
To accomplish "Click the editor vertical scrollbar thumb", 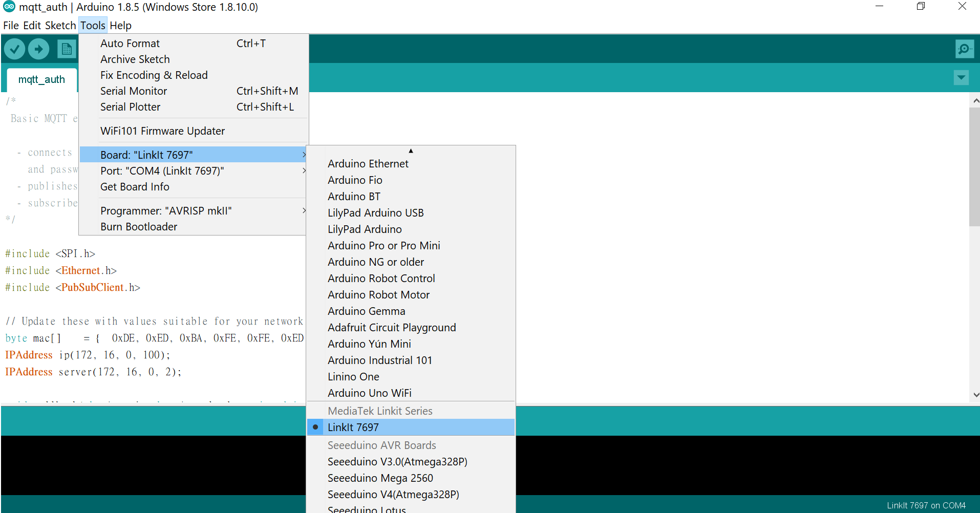I will coord(974,167).
